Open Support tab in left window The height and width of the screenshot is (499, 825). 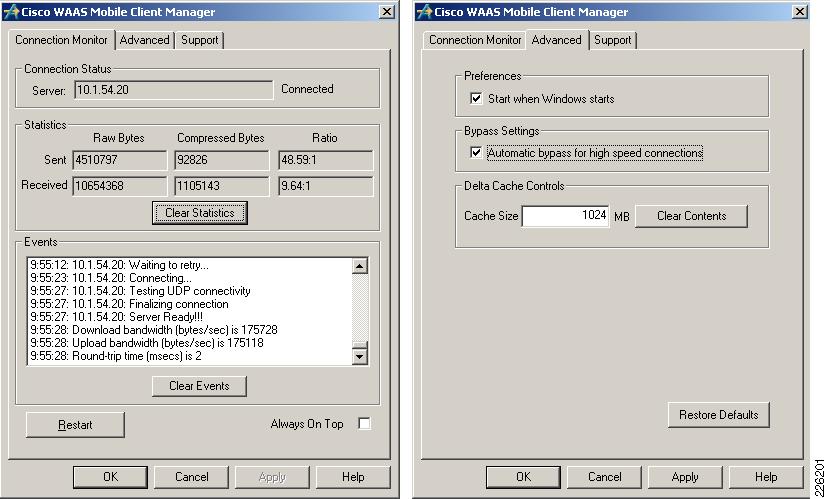click(199, 40)
